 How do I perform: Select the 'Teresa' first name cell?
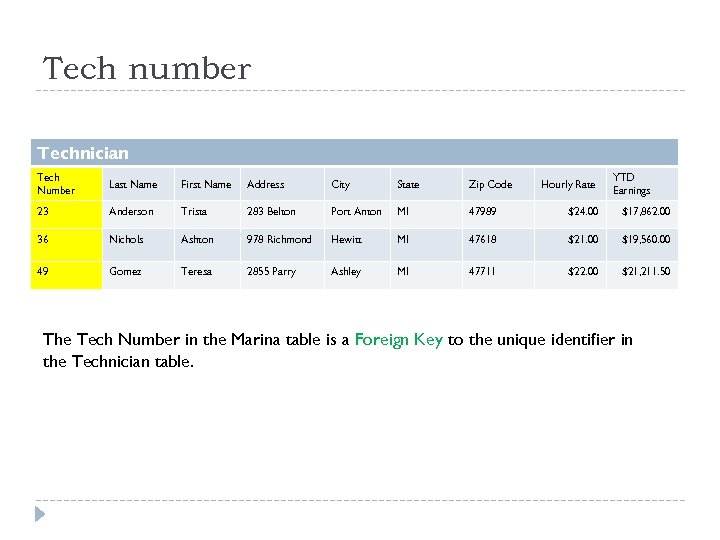tap(197, 271)
